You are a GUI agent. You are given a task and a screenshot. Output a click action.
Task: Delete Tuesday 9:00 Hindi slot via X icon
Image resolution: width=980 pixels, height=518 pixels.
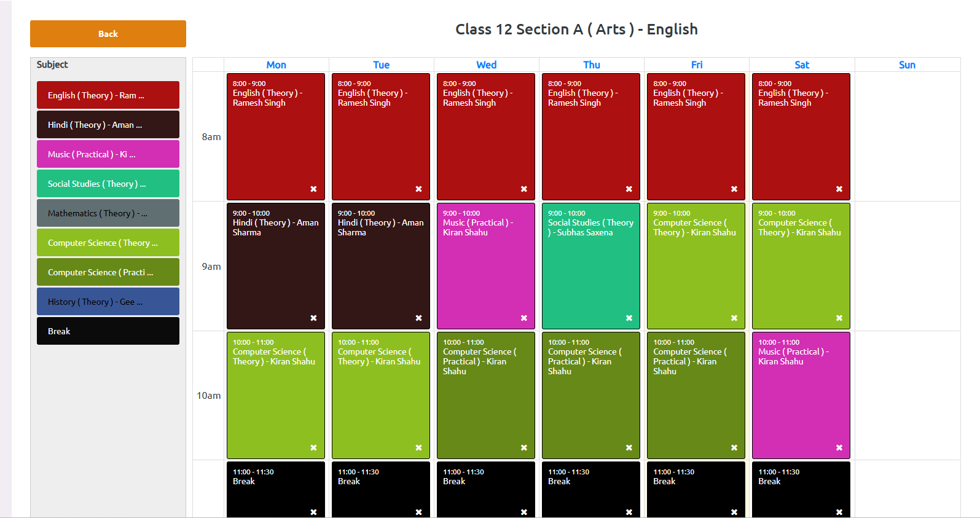418,318
